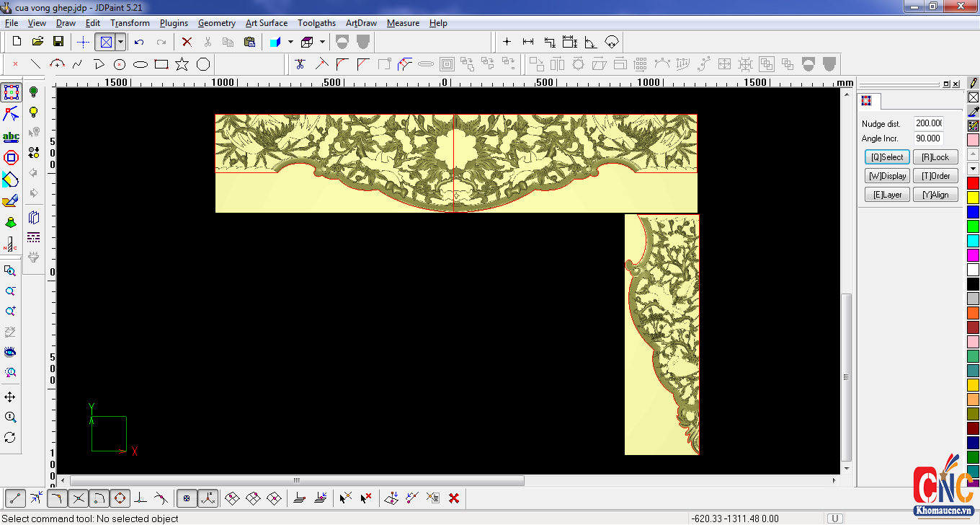Select the star shape drawing tool
Viewport: 980px width, 525px height.
[182, 64]
